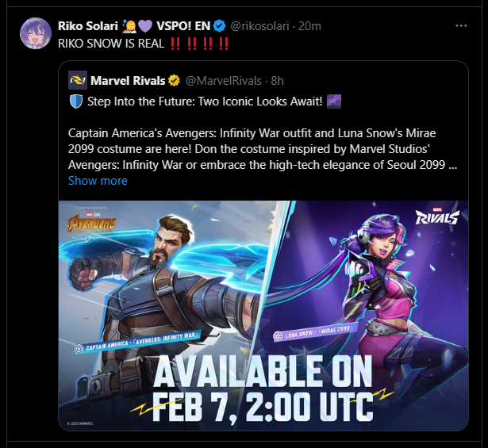This screenshot has width=488, height=448.
Task: Click the Marvel Rivals account logo icon
Action: click(x=78, y=81)
